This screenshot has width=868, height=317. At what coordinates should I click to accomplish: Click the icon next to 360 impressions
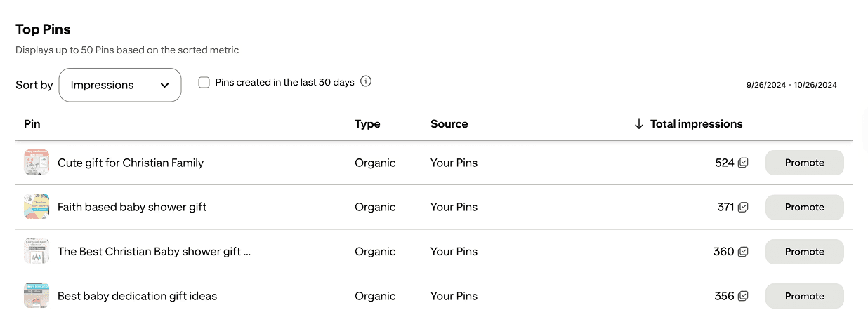click(743, 252)
